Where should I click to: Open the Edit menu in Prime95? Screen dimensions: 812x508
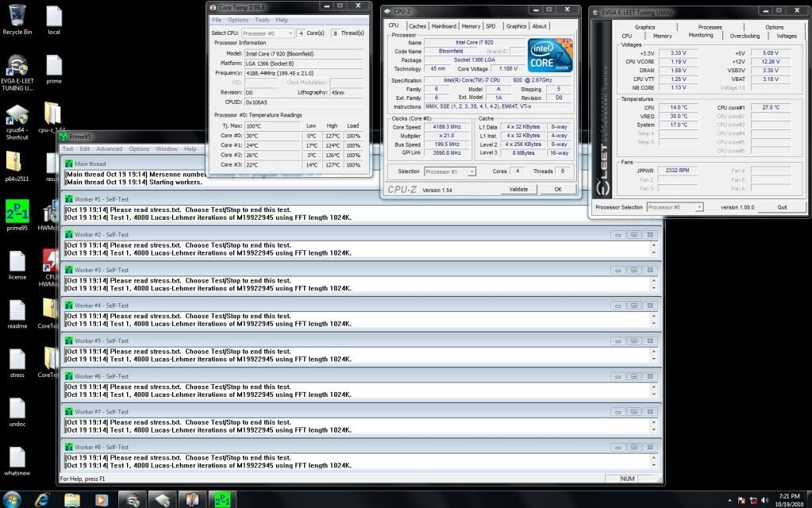(x=85, y=148)
